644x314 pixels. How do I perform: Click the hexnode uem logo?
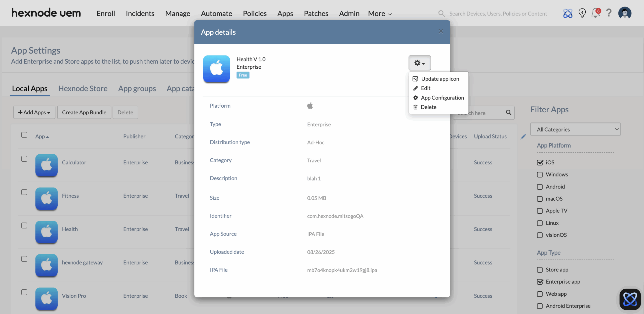click(46, 13)
